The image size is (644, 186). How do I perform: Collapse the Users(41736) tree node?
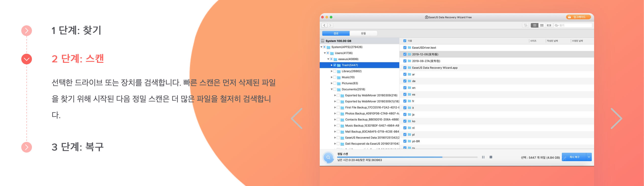pyautogui.click(x=325, y=53)
